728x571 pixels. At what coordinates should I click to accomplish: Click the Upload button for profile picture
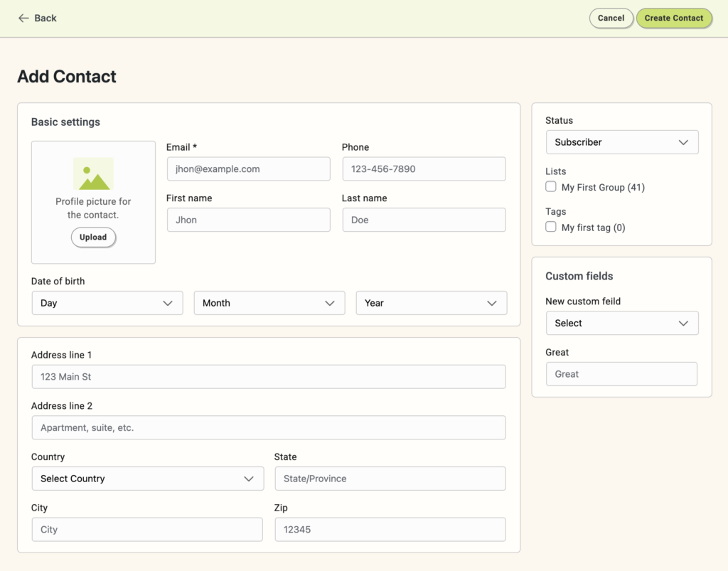[93, 237]
